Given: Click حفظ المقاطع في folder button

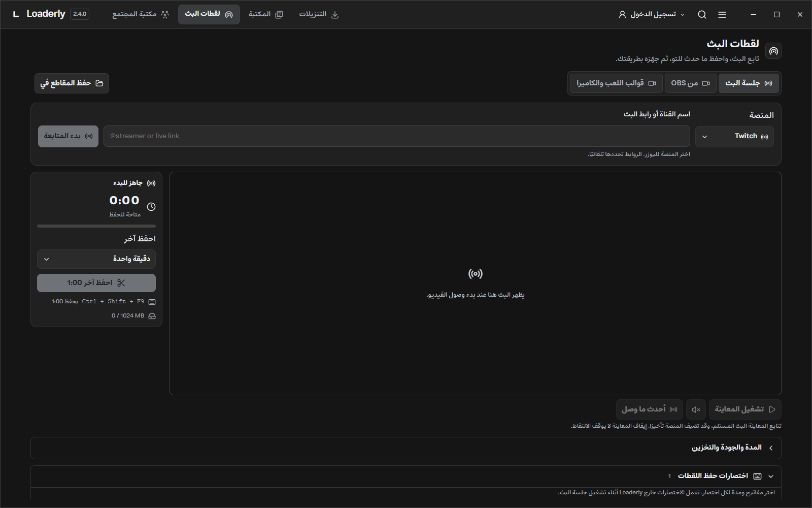Looking at the screenshot, I should point(72,83).
